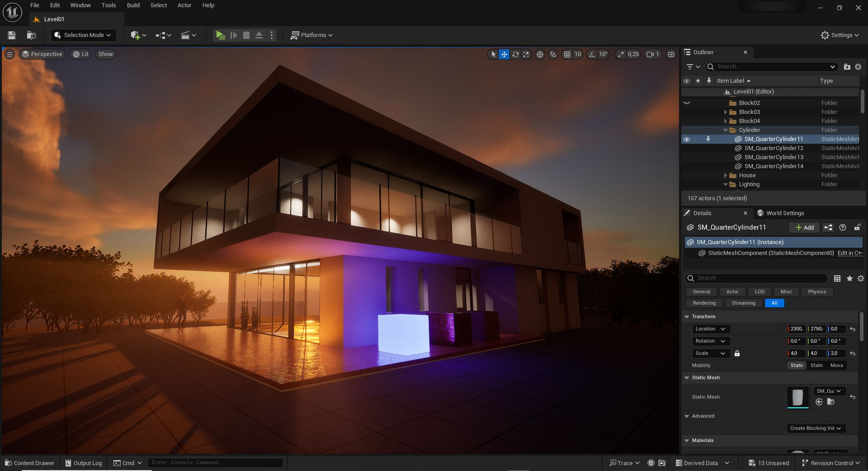868x471 pixels.
Task: Save the current level with disk icon
Action: coord(12,35)
